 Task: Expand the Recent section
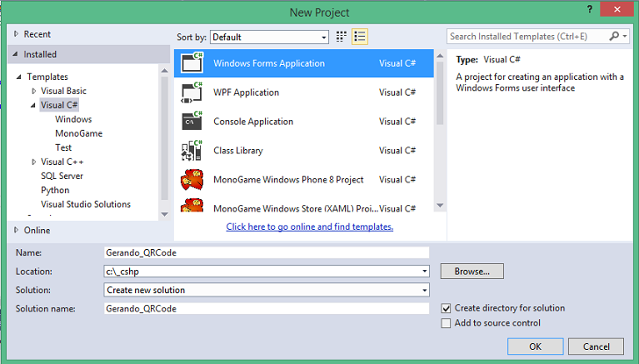(16, 34)
